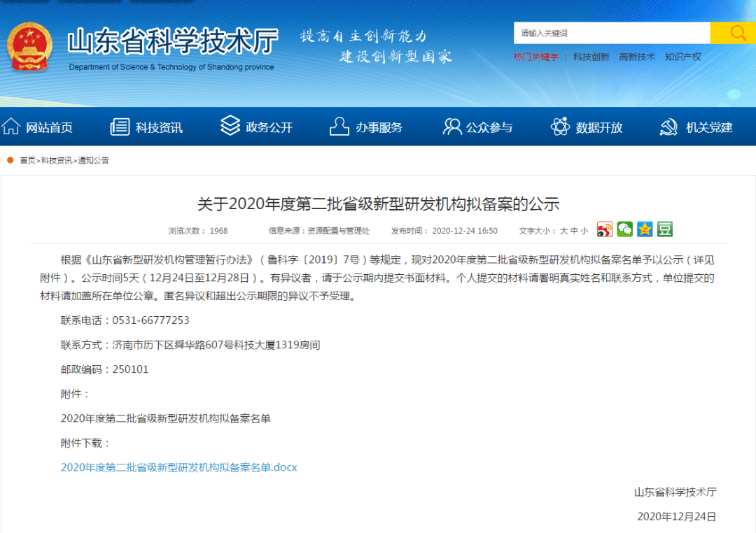The image size is (756, 533).
Task: Go to 首页 in breadcrumb
Action: 27,160
